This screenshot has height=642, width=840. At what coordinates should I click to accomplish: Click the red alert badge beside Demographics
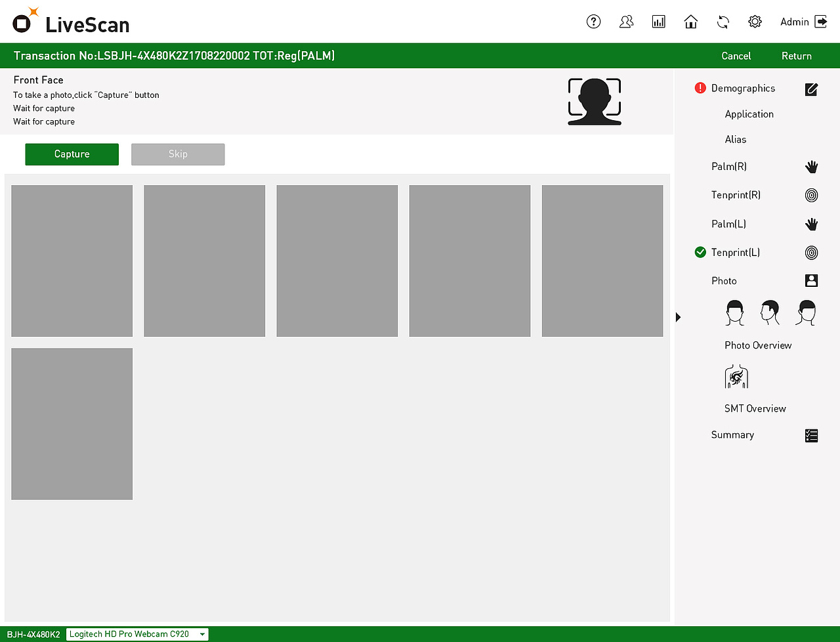click(x=700, y=87)
